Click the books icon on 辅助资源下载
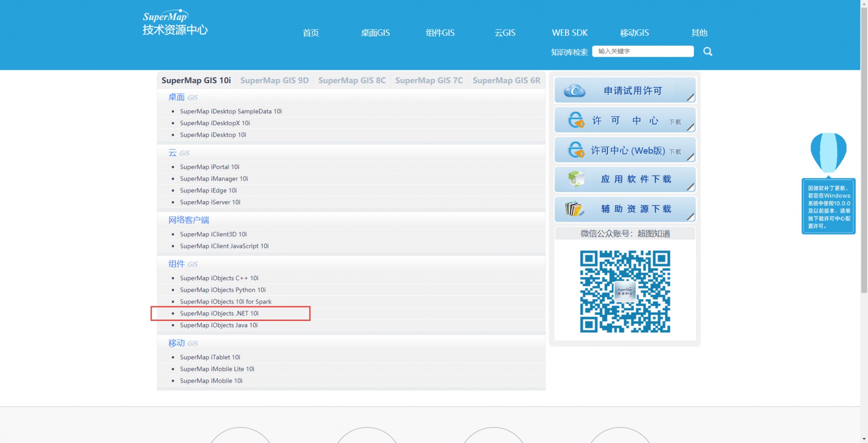The image size is (868, 443). tap(574, 209)
